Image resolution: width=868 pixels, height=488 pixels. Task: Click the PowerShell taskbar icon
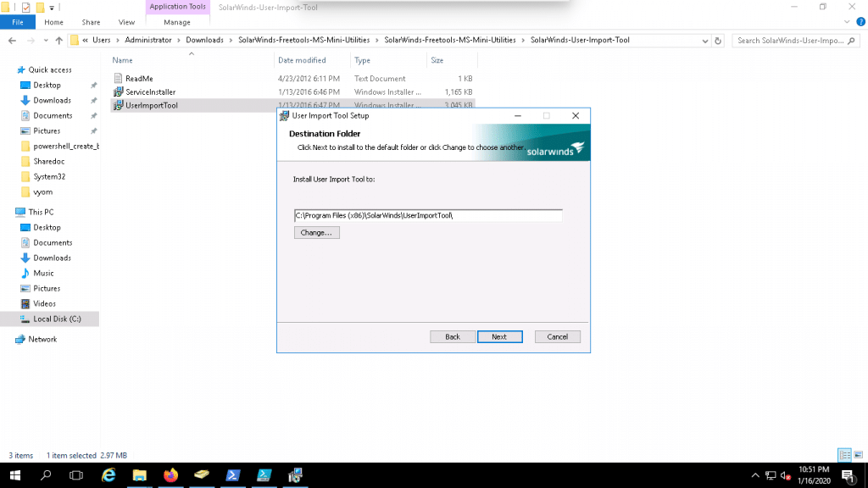coord(233,475)
